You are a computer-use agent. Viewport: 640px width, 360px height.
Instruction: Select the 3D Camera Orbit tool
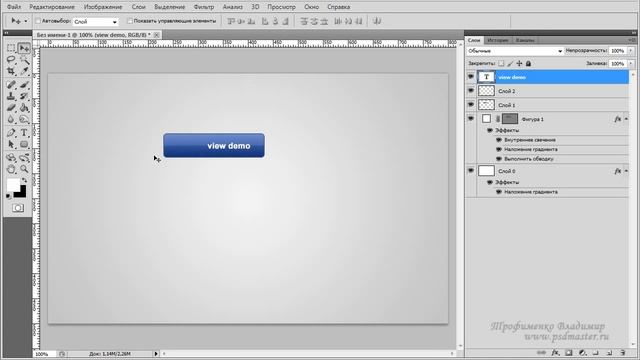point(24,158)
